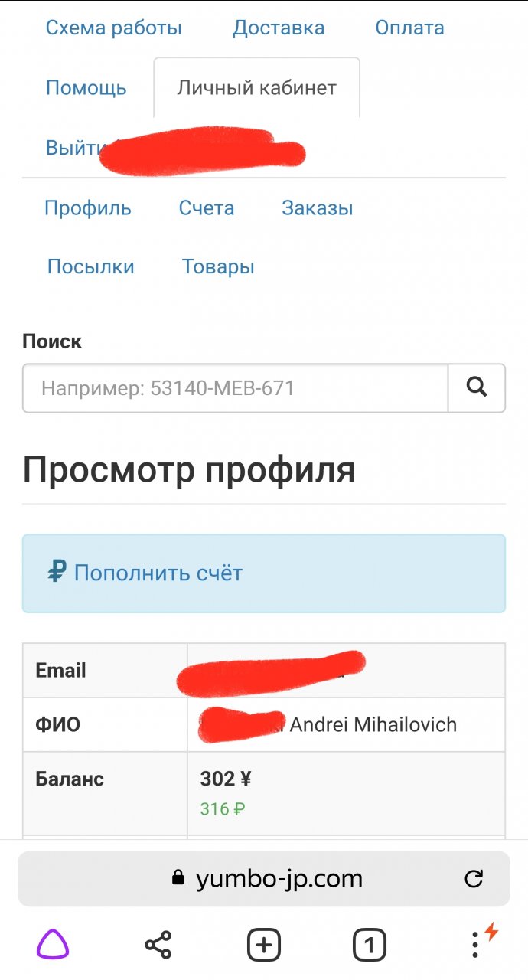Select the Личный кабинет tab
Image resolution: width=528 pixels, height=980 pixels.
[256, 88]
